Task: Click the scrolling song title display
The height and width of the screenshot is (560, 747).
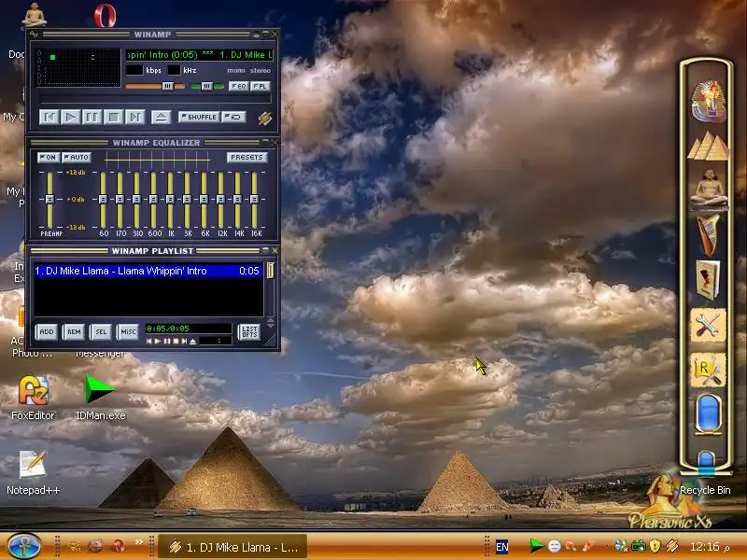Action: tap(199, 55)
